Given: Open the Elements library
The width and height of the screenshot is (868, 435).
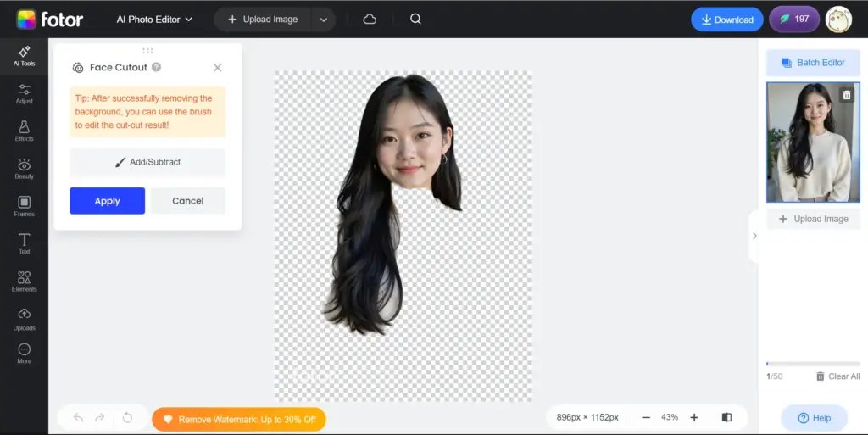Looking at the screenshot, I should [x=24, y=282].
